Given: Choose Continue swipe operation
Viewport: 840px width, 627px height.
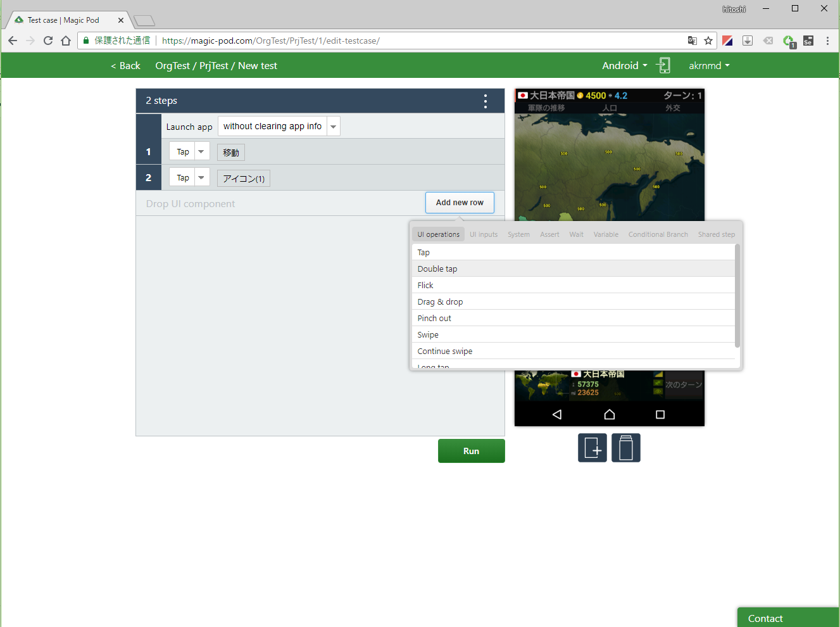Looking at the screenshot, I should [x=573, y=351].
